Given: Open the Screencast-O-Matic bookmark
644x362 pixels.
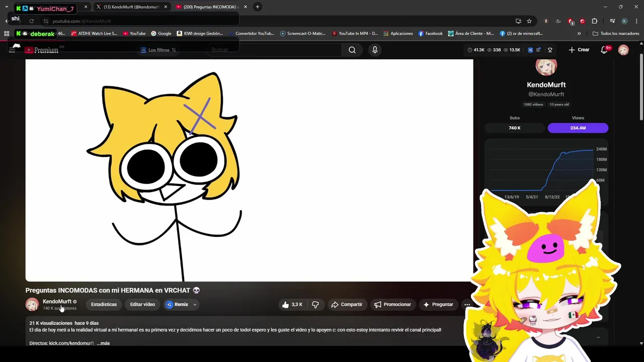Looking at the screenshot, I should (303, 33).
